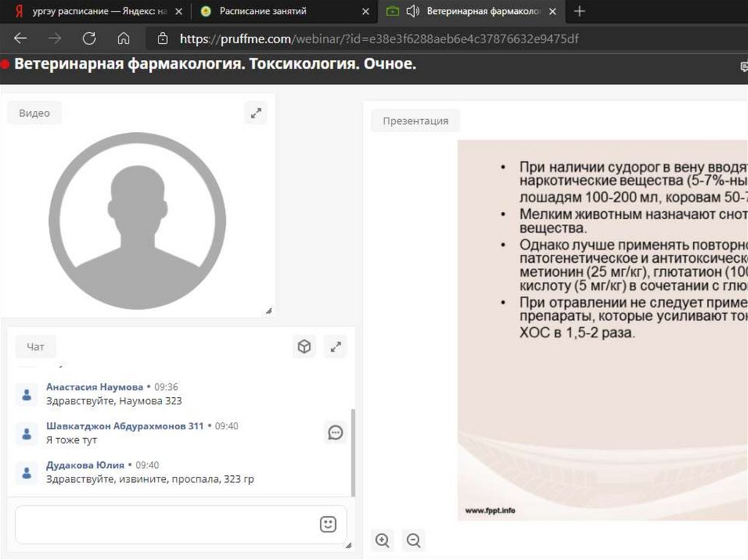This screenshot has width=748, height=560.
Task: Reply to Шавкатджон Абдурахмонов's message
Action: pyautogui.click(x=335, y=433)
